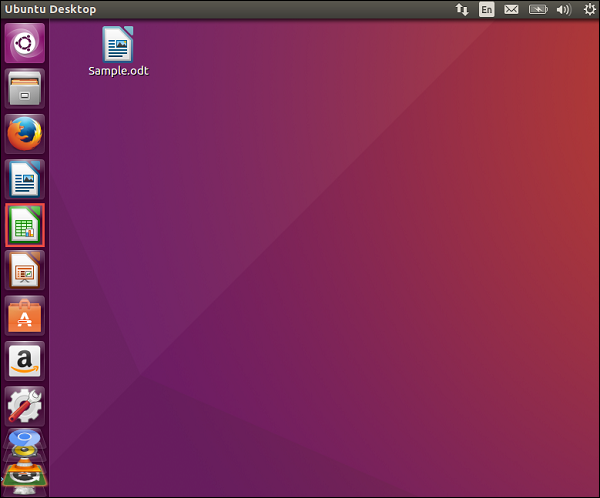Launch LibreOffice Impress presentation app

coord(24,270)
